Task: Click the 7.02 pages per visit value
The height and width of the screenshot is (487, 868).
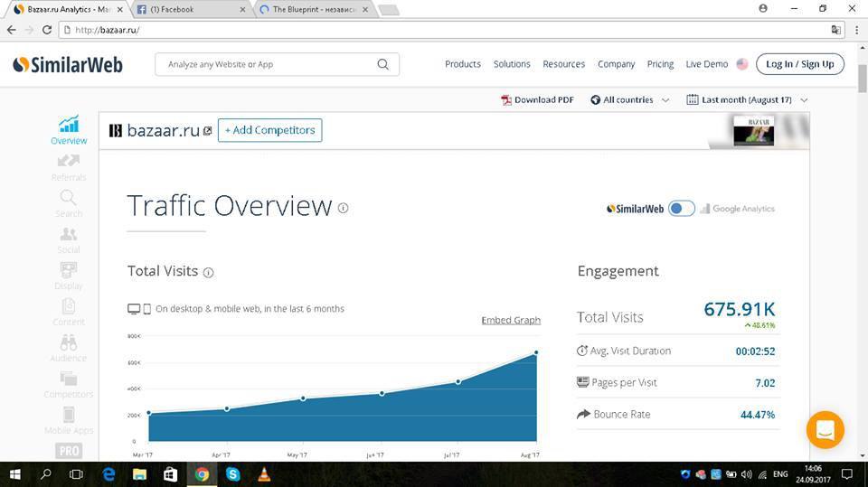Action: 765,383
